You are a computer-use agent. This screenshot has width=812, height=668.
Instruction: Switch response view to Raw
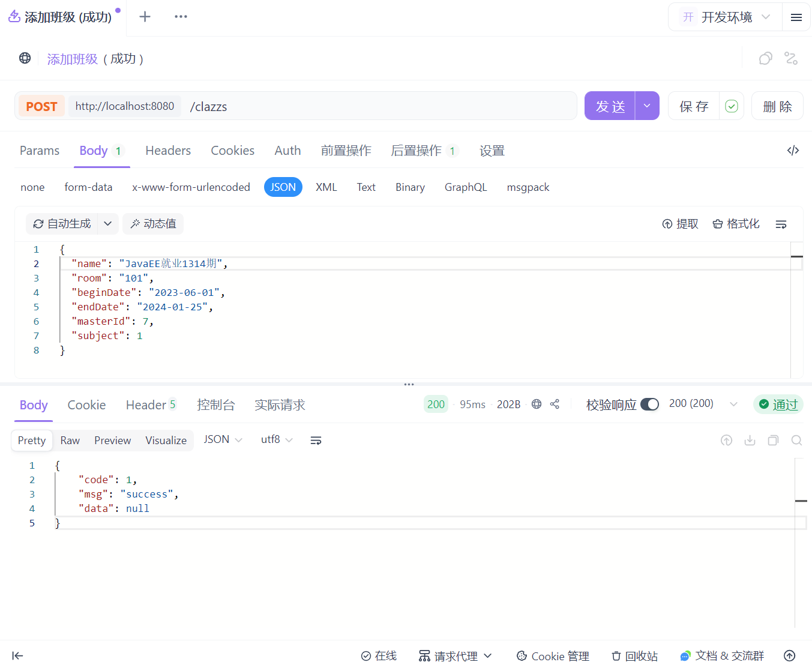click(70, 441)
